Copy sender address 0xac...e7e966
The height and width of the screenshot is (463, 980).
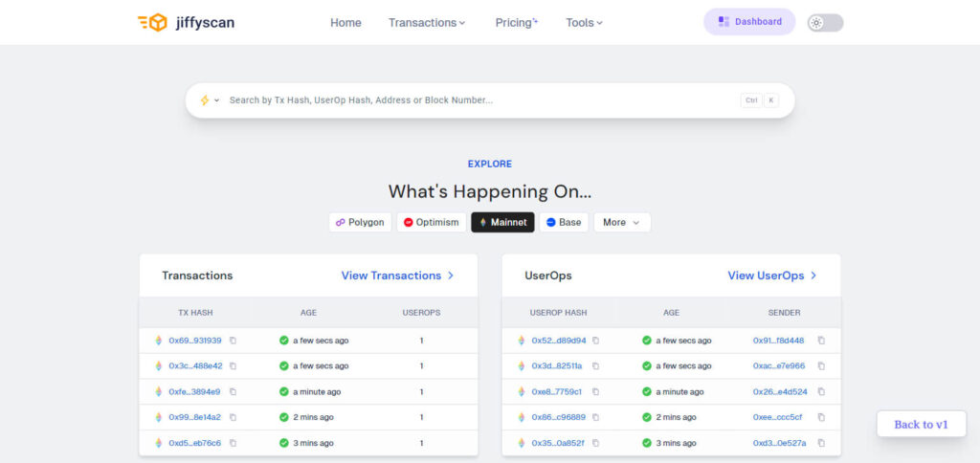[821, 366]
